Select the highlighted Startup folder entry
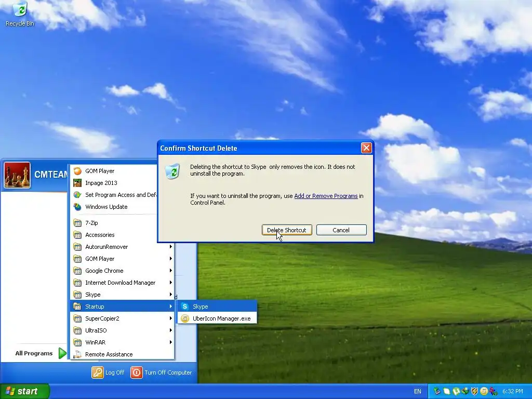 [122, 307]
